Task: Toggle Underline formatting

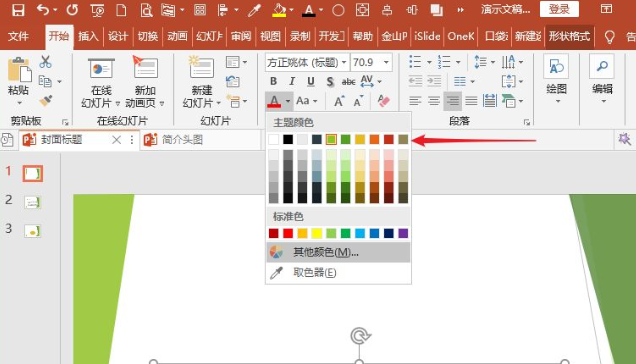Action: click(311, 81)
